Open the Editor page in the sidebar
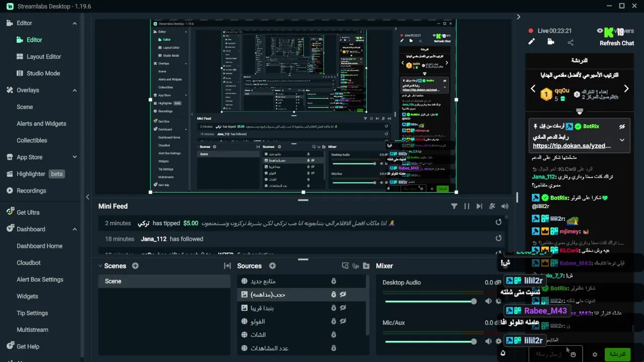This screenshot has height=362, width=644. click(34, 40)
